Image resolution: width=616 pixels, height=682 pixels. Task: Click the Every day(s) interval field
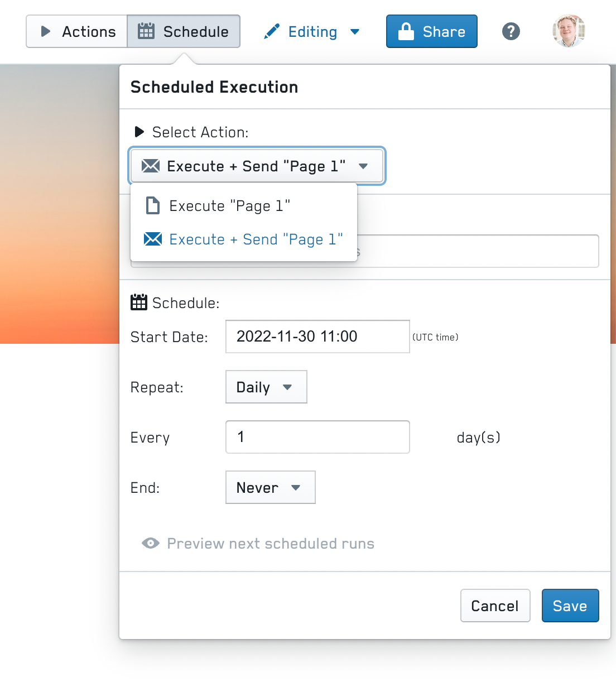[x=317, y=437]
